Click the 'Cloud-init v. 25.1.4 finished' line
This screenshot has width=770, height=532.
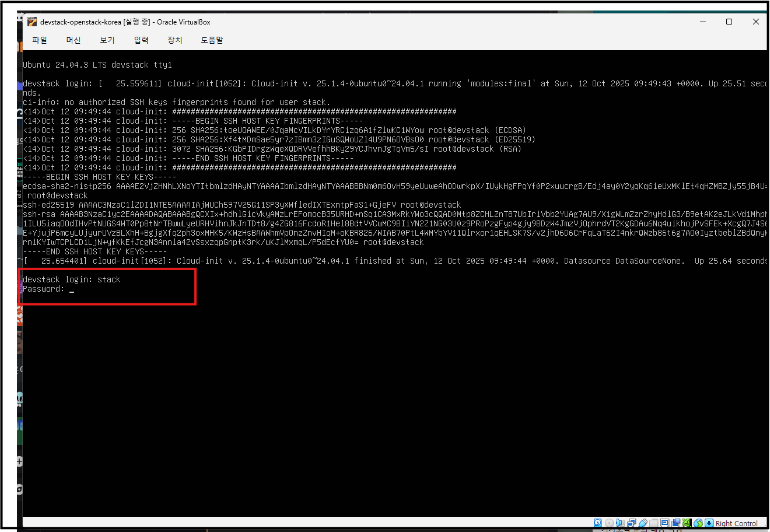point(395,261)
